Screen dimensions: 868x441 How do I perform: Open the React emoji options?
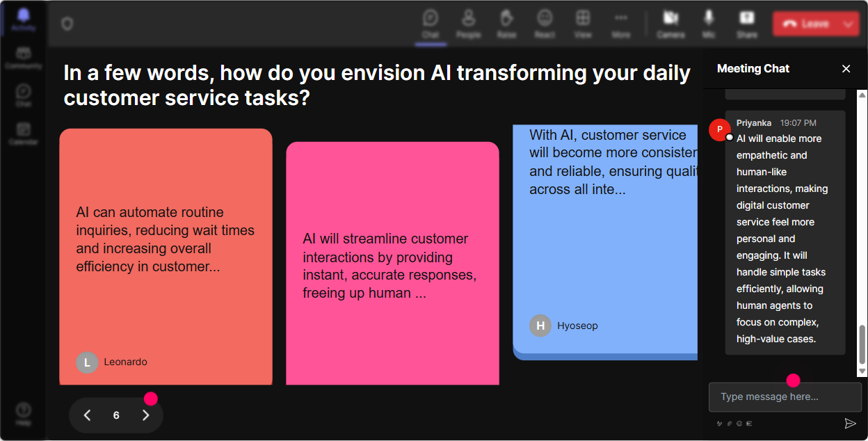545,24
